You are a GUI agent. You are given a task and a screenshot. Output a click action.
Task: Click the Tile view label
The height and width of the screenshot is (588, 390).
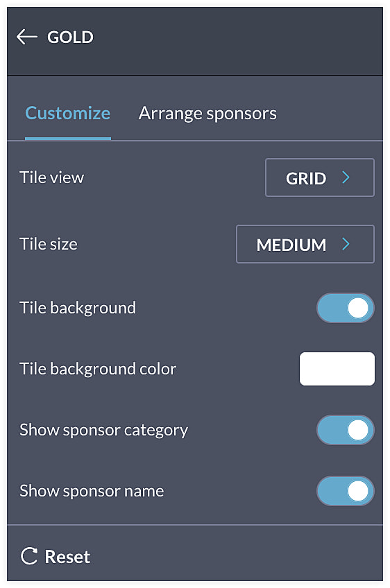click(52, 178)
